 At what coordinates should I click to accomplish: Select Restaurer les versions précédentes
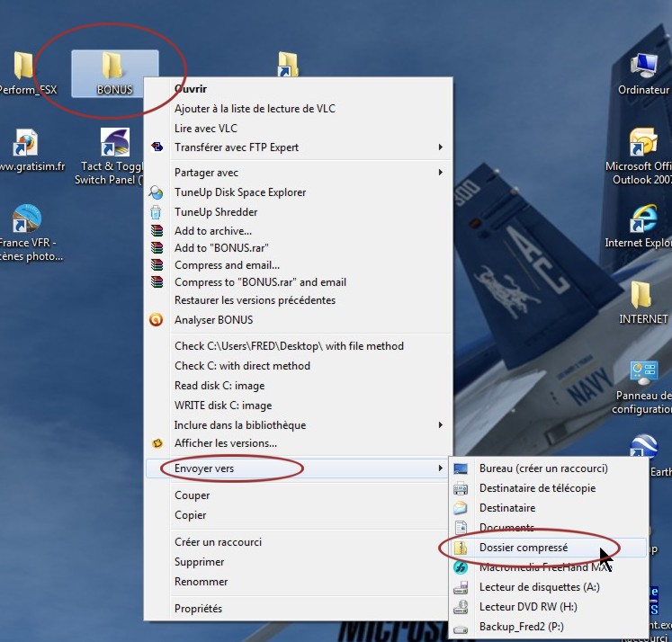[255, 300]
